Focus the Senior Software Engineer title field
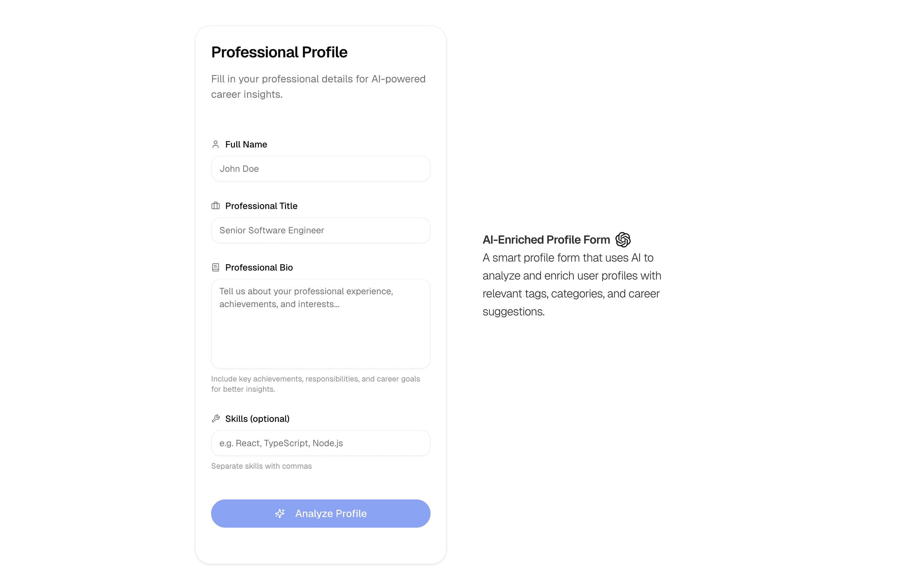924x577 pixels. point(320,230)
